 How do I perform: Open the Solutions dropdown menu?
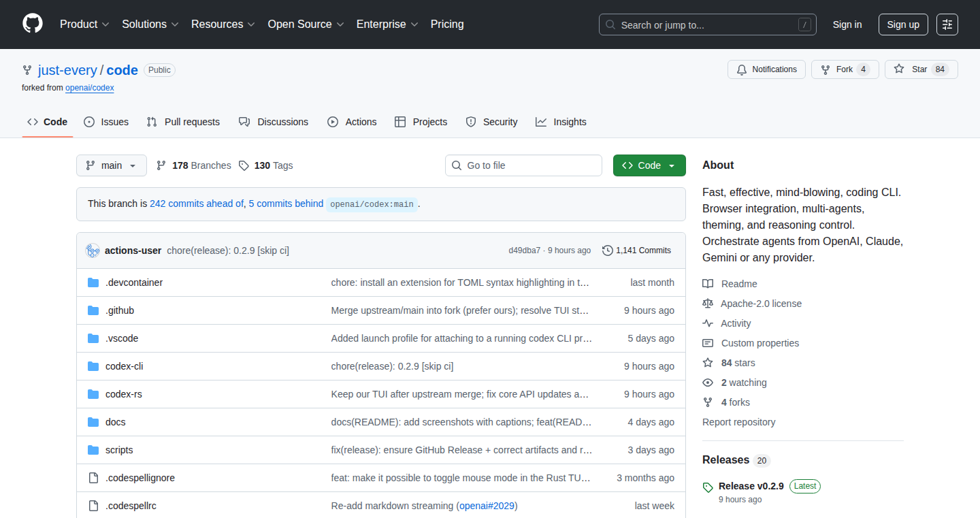(x=150, y=25)
